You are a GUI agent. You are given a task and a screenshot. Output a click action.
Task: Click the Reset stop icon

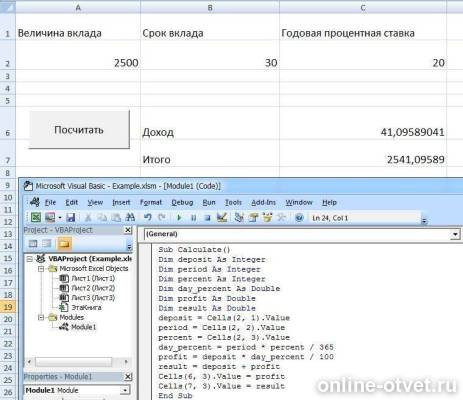(x=207, y=218)
